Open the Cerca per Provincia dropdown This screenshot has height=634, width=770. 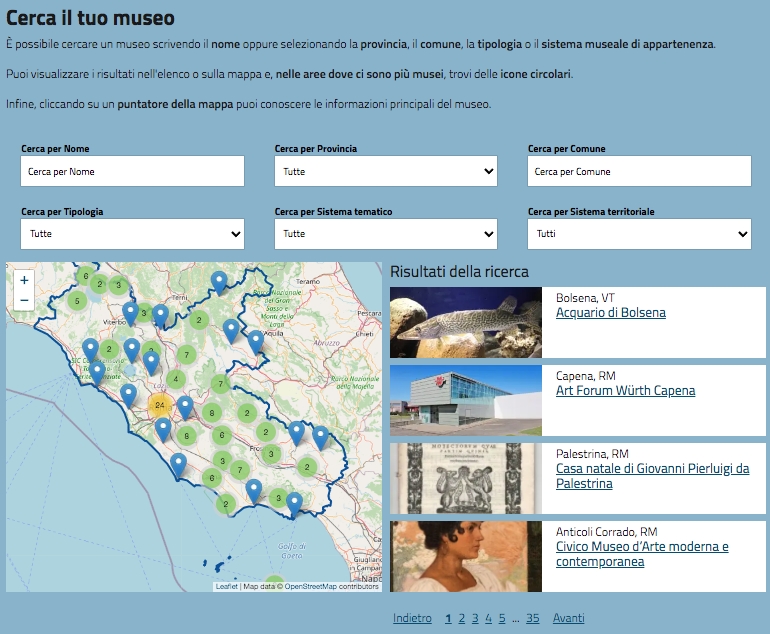pos(385,171)
